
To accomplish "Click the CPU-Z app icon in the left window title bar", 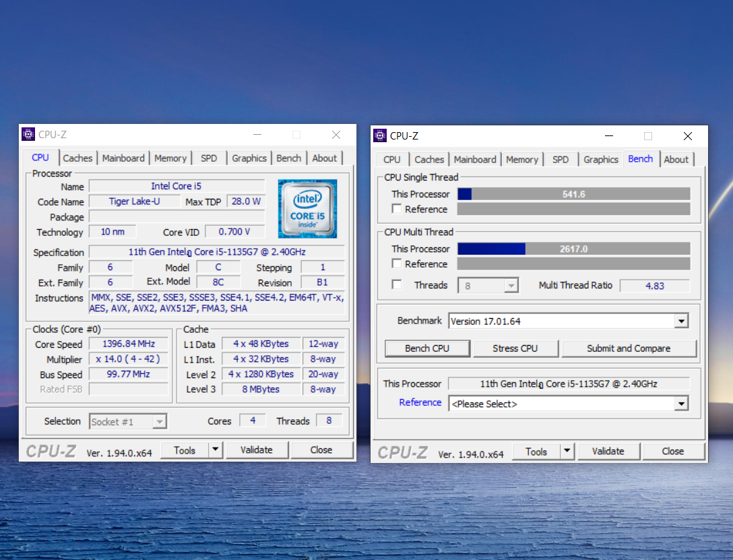I will click(28, 135).
